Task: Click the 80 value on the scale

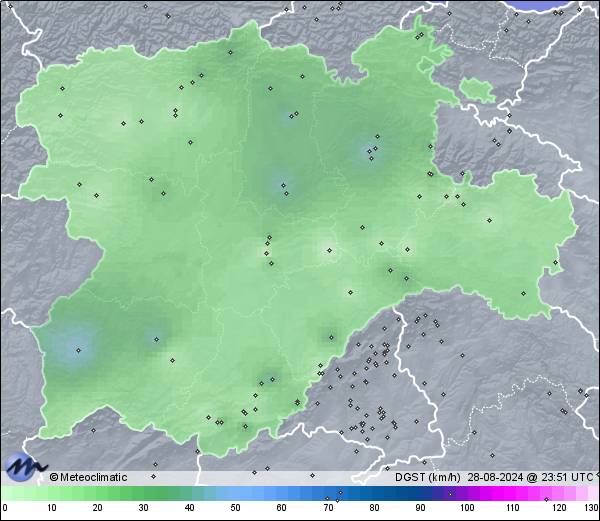Action: (x=374, y=508)
